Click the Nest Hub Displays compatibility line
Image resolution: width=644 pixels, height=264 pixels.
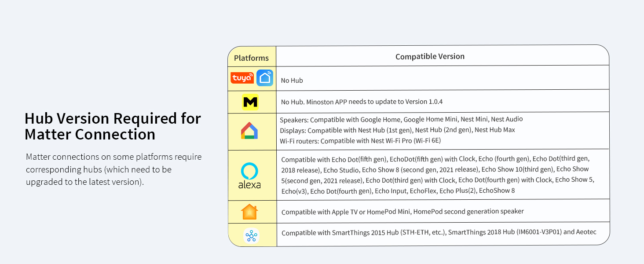click(x=397, y=130)
